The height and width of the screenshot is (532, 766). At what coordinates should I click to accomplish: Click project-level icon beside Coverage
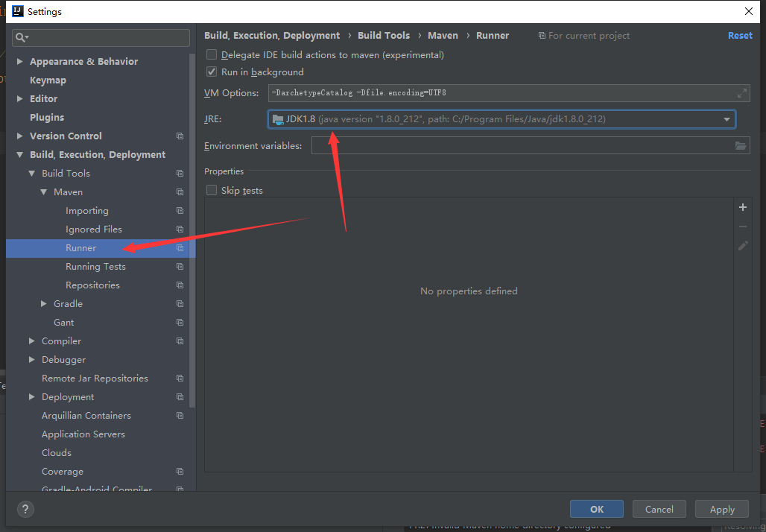[180, 472]
